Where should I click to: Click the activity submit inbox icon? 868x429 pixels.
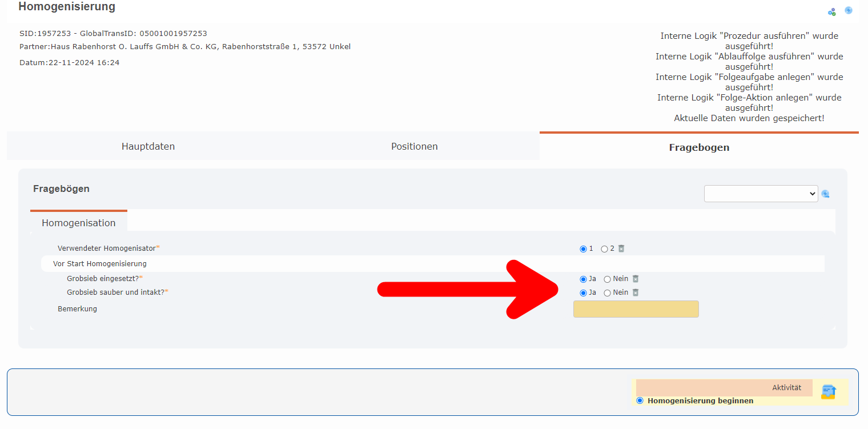coord(829,392)
